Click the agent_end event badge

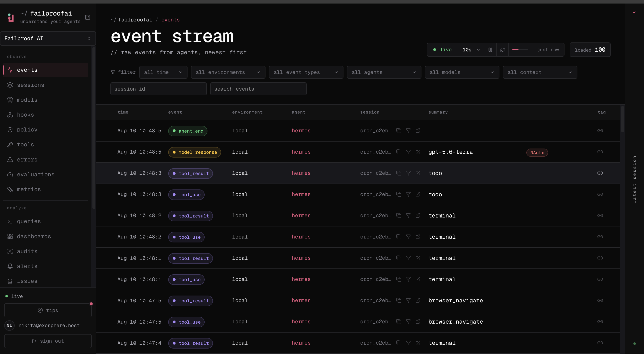pos(188,131)
